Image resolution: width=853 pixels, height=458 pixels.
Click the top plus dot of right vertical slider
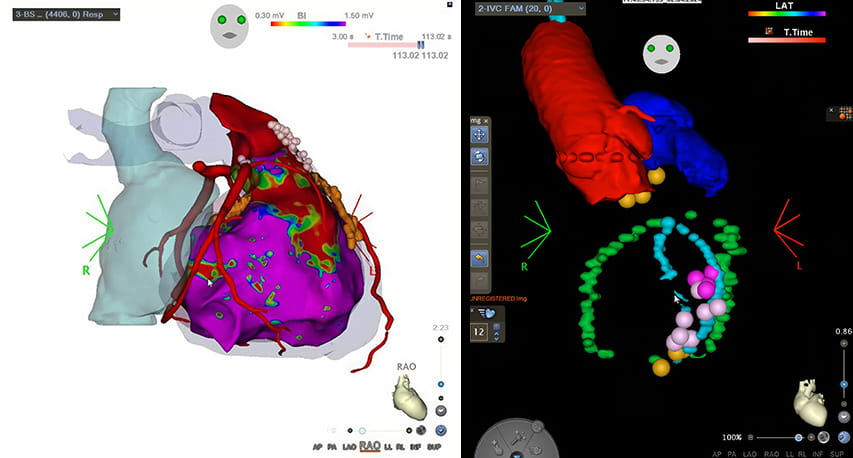point(844,343)
